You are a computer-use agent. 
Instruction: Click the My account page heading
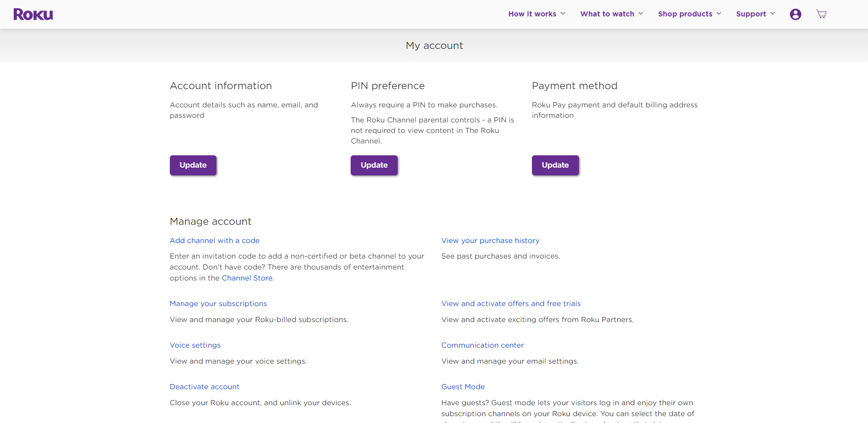[434, 45]
